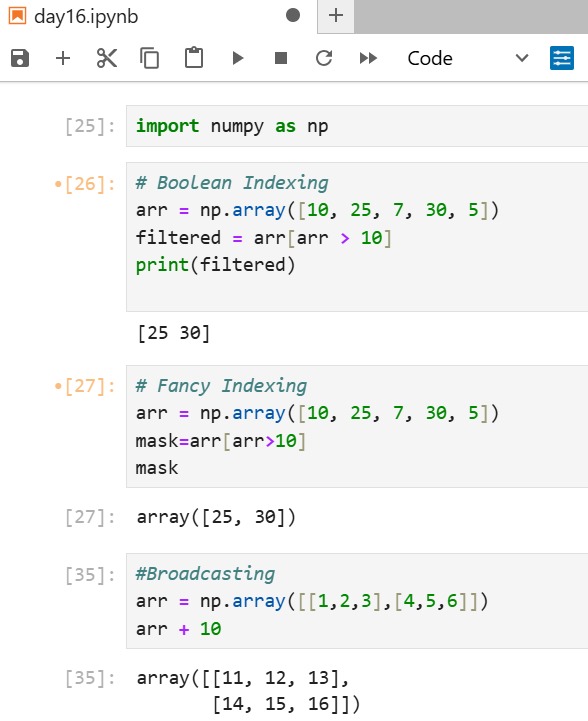The height and width of the screenshot is (721, 588).
Task: Open the Code cell type dropdown
Action: point(468,58)
